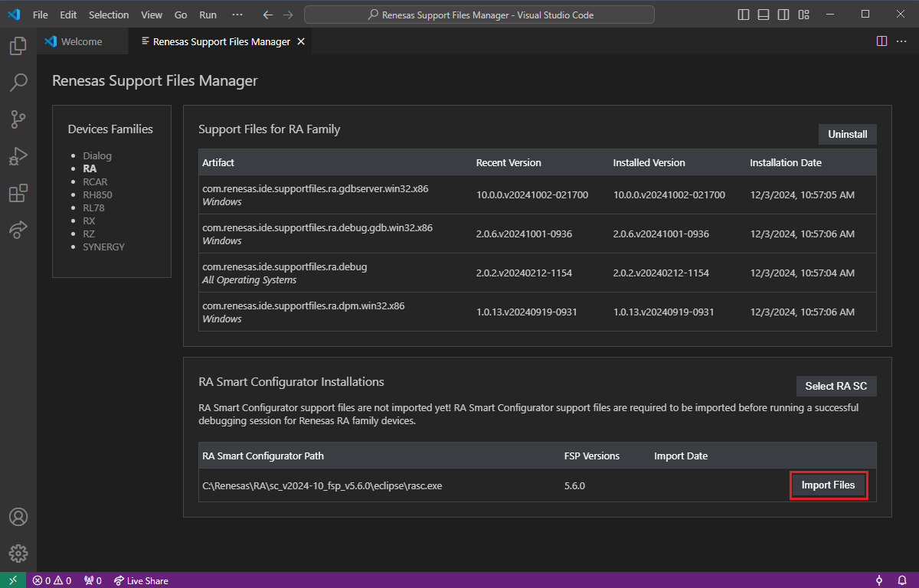Screen dimensions: 919x588
Task: Click the Uninstall button
Action: pyautogui.click(x=848, y=134)
